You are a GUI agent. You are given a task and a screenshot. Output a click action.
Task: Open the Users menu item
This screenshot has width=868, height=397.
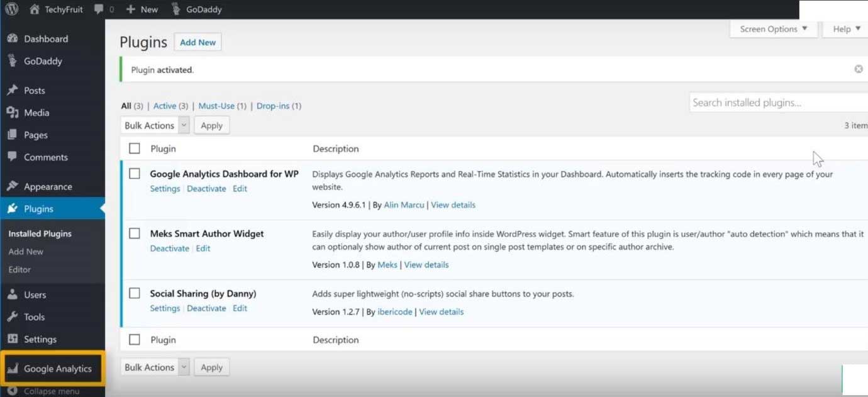pos(35,294)
